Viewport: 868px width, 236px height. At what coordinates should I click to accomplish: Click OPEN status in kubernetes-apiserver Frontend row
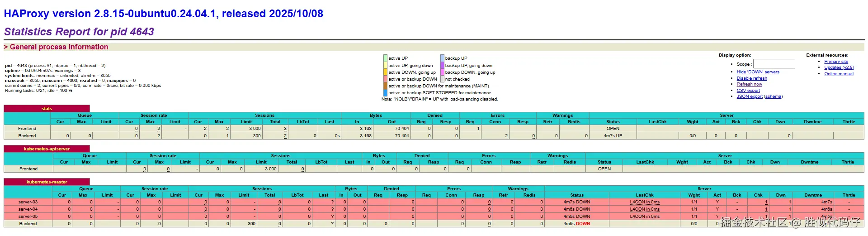pos(604,169)
